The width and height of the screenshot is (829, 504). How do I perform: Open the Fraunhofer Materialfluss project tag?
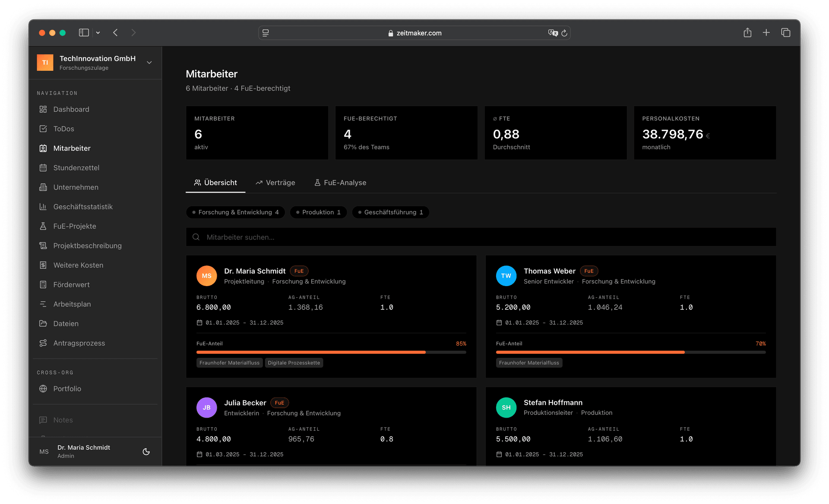pyautogui.click(x=229, y=362)
